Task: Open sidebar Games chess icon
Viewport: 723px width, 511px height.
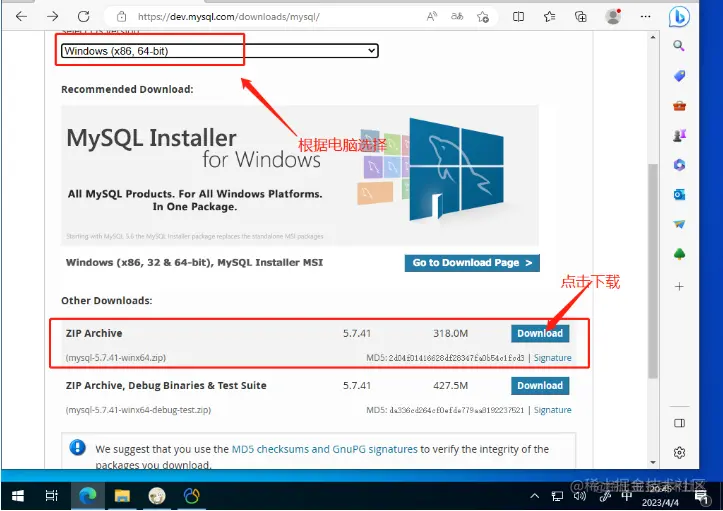Action: [679, 135]
